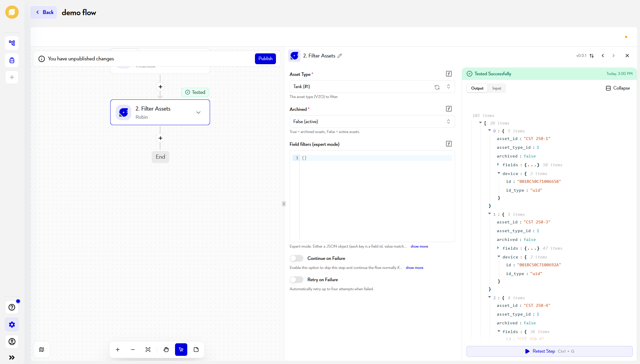
Task: Click asset_id value "CST 250-1"
Action: (x=537, y=139)
